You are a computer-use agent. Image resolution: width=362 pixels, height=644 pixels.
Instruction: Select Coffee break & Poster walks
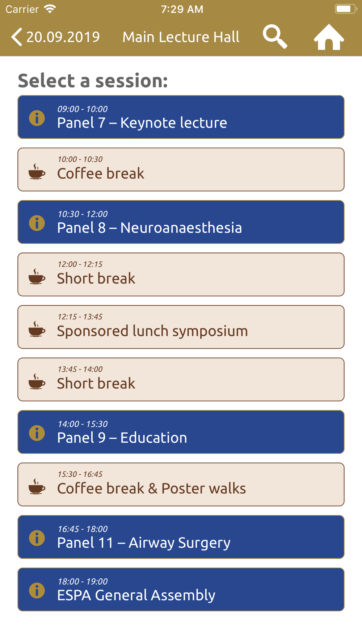click(x=181, y=485)
